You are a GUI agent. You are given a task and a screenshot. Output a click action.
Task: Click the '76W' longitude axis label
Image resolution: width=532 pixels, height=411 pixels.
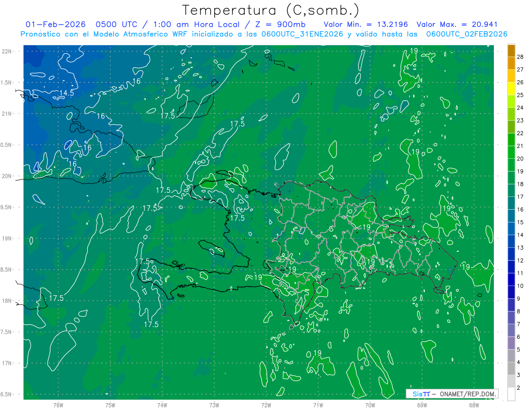pos(58,405)
